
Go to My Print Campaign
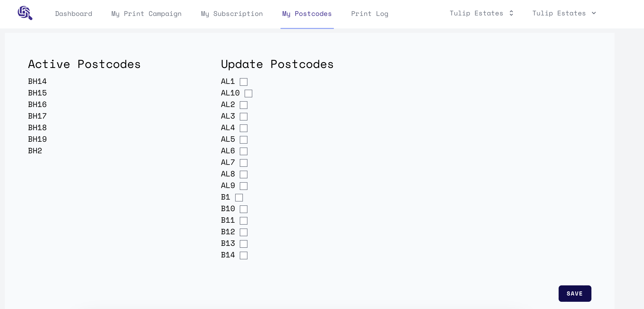coord(146,14)
